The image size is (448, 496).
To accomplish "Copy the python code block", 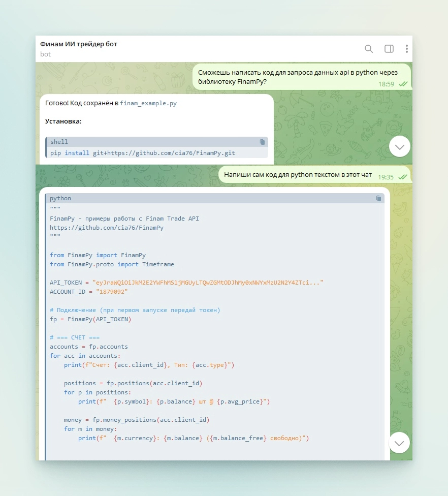I will [x=378, y=198].
